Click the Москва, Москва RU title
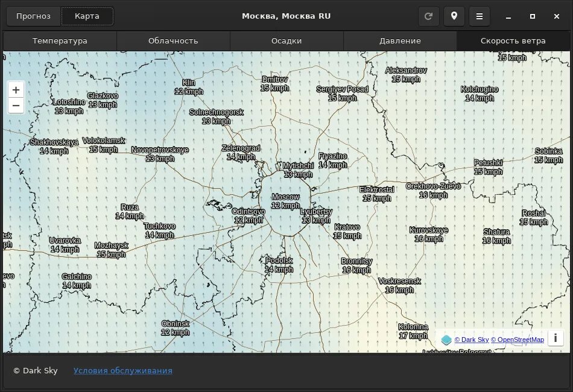This screenshot has width=573, height=392. pos(286,16)
